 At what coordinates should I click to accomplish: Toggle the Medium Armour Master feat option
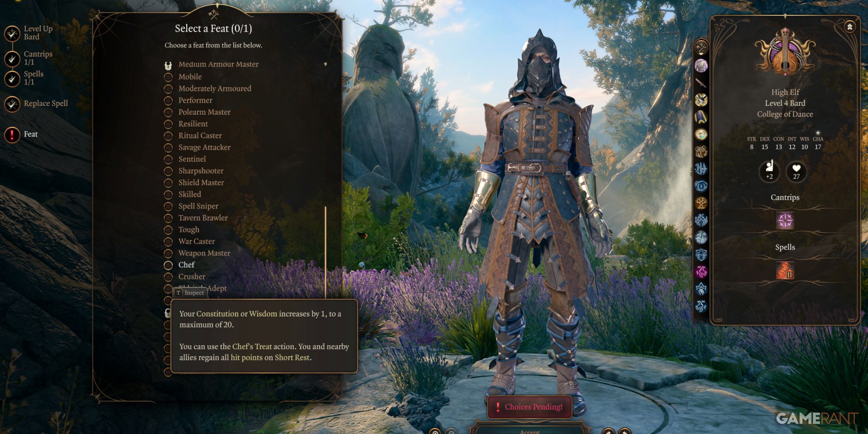click(x=168, y=64)
